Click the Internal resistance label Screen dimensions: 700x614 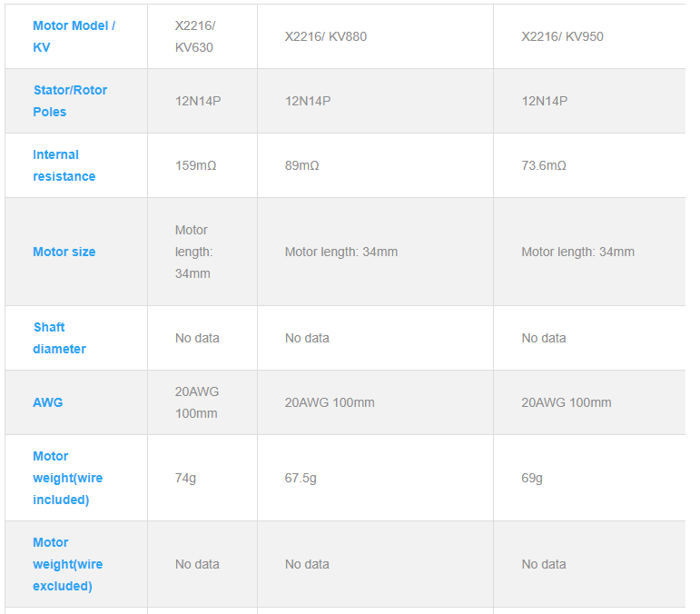tap(64, 165)
